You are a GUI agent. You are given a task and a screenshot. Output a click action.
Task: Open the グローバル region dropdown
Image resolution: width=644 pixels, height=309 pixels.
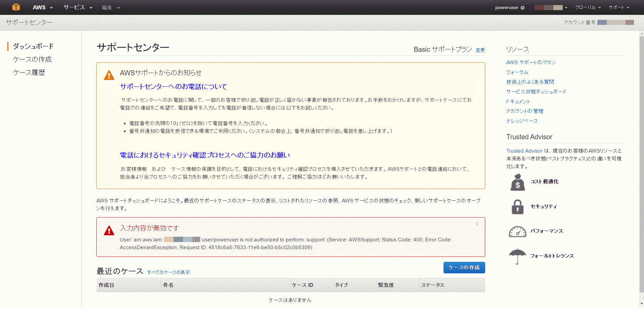pyautogui.click(x=588, y=7)
